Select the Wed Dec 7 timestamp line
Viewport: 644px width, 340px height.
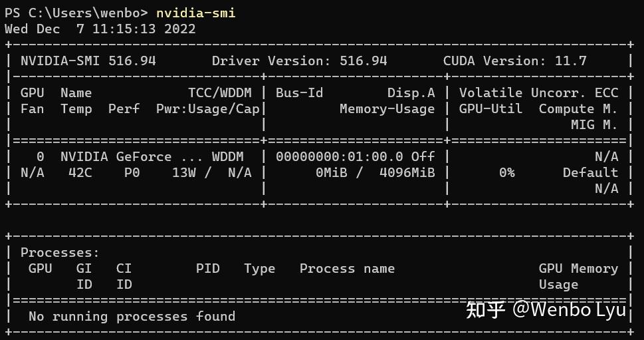click(100, 29)
